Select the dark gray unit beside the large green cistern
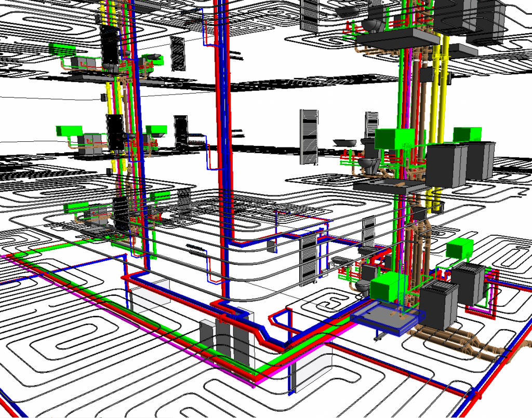The width and height of the screenshot is (532, 418). [x=446, y=164]
